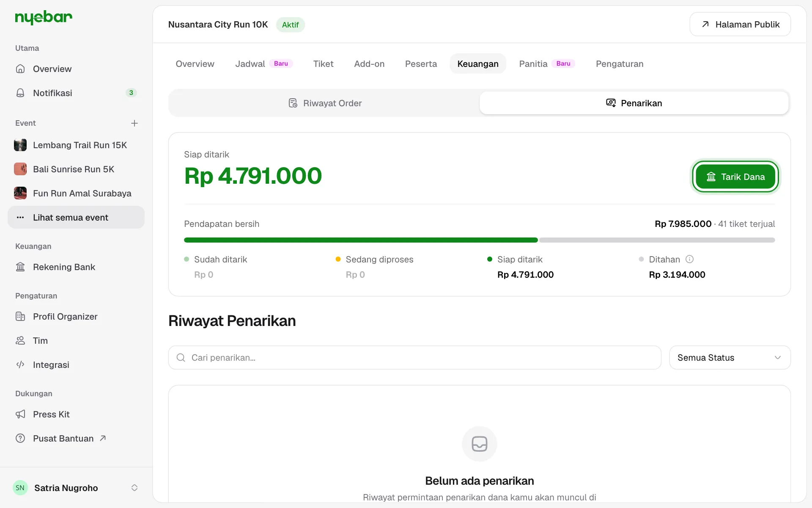The height and width of the screenshot is (508, 812).
Task: Open Overview from the sidebar home icon
Action: tap(20, 69)
